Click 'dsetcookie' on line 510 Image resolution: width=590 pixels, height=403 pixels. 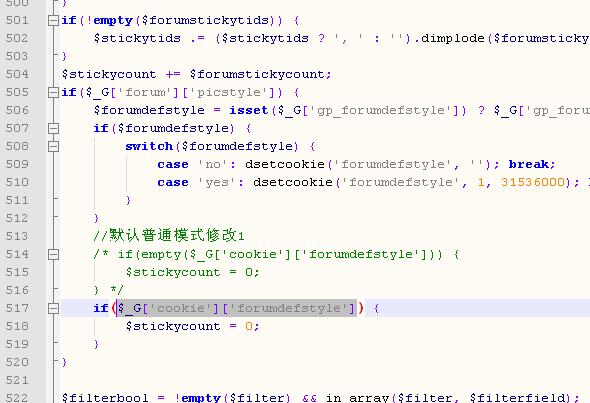point(293,182)
